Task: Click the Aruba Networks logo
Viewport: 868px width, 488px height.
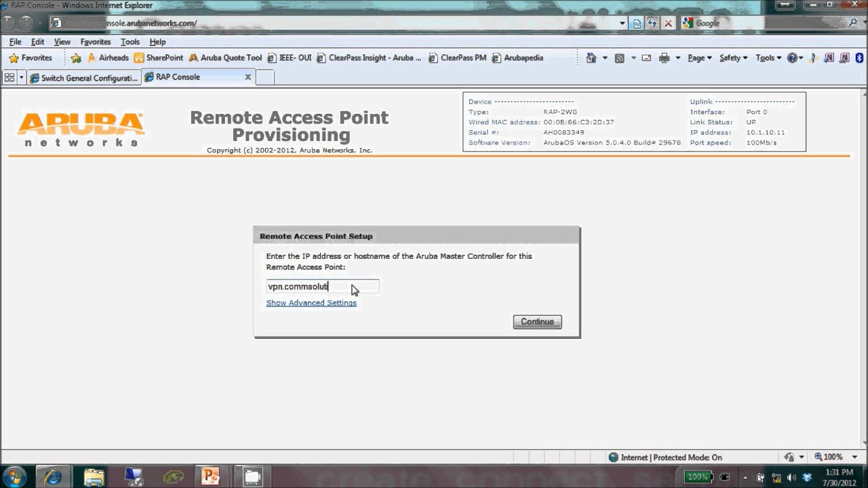Action: coord(81,129)
